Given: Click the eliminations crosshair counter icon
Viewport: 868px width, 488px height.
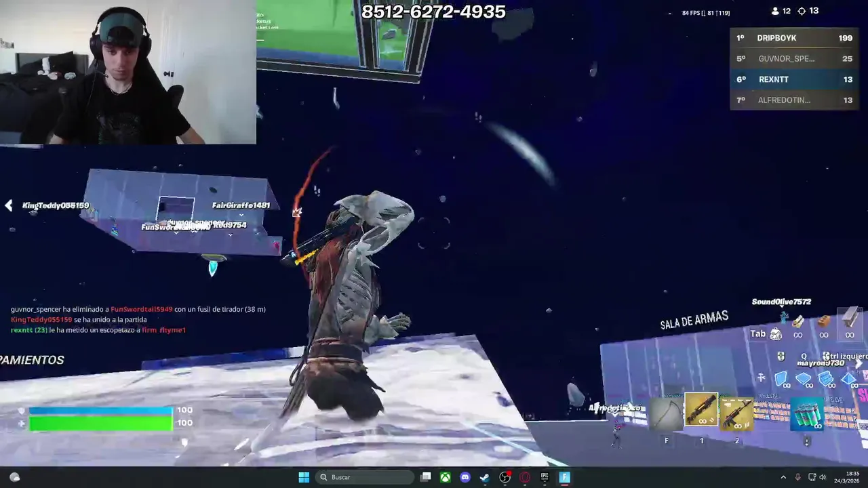Looking at the screenshot, I should (802, 11).
